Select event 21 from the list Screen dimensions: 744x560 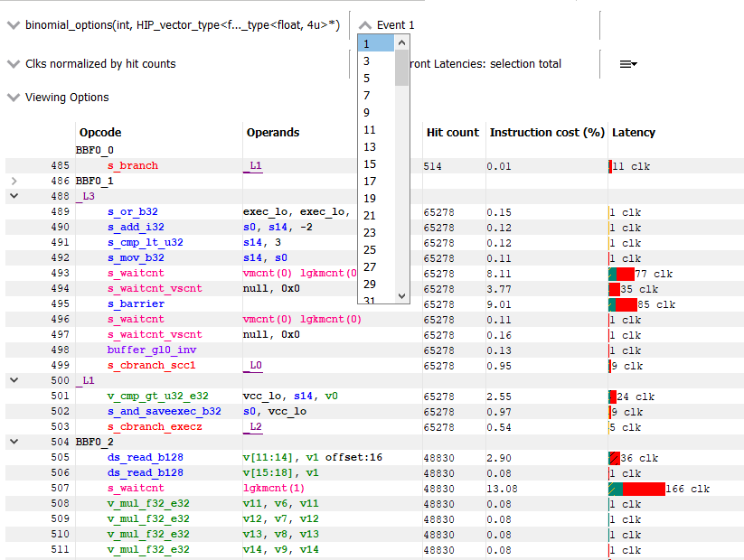[376, 215]
